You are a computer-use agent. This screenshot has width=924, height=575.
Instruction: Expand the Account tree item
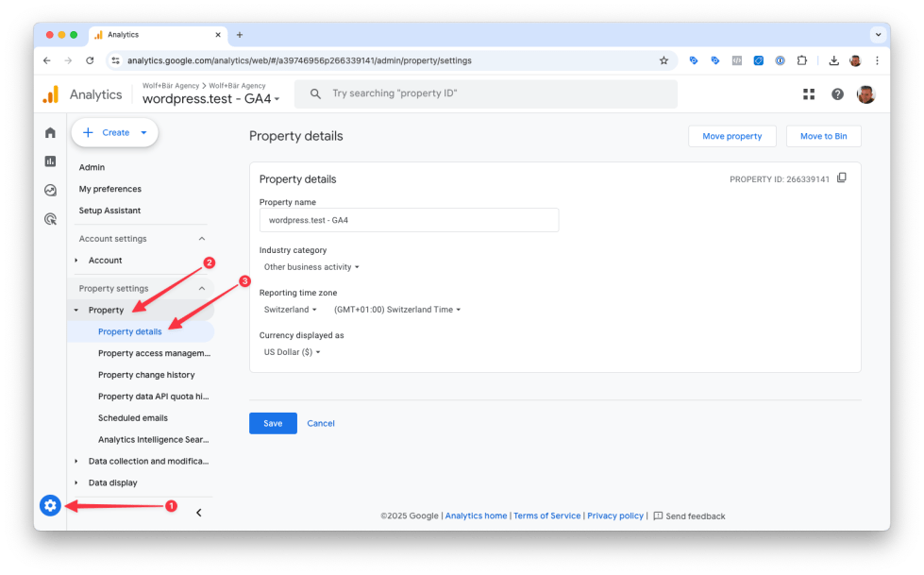[x=76, y=260]
